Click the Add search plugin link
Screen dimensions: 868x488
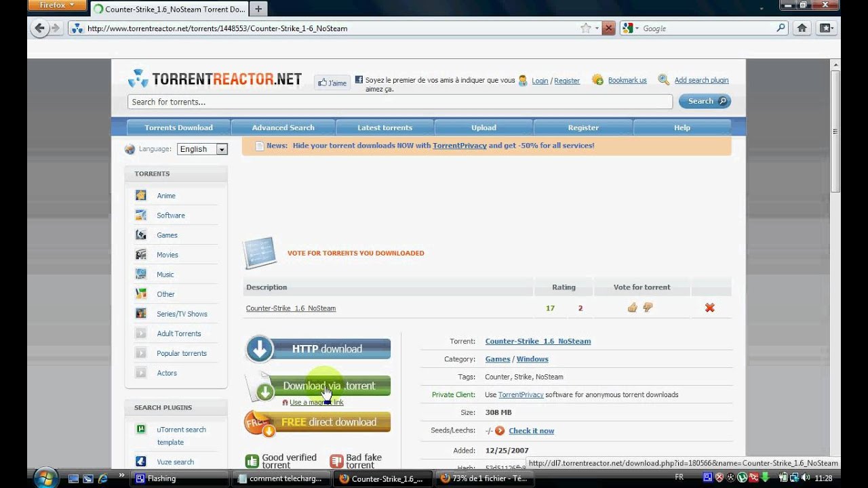(x=701, y=80)
